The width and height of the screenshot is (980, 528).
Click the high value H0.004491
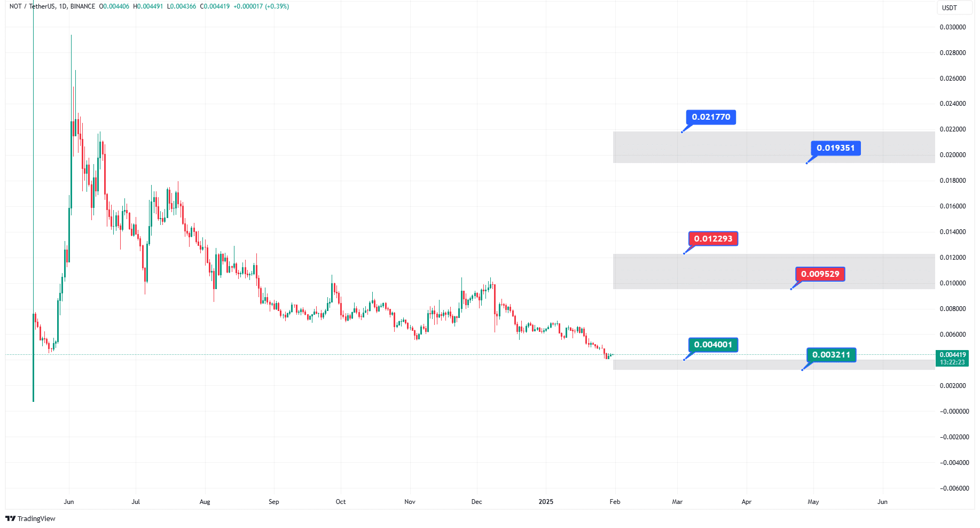tap(148, 6)
